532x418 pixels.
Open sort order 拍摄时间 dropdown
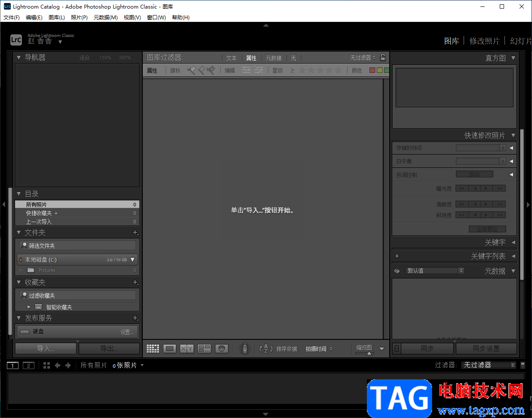coord(319,349)
